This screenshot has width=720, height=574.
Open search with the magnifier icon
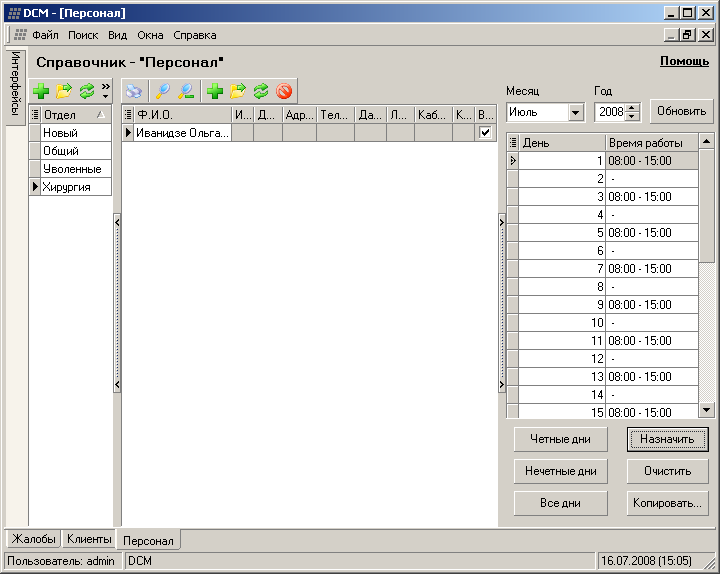pyautogui.click(x=163, y=91)
